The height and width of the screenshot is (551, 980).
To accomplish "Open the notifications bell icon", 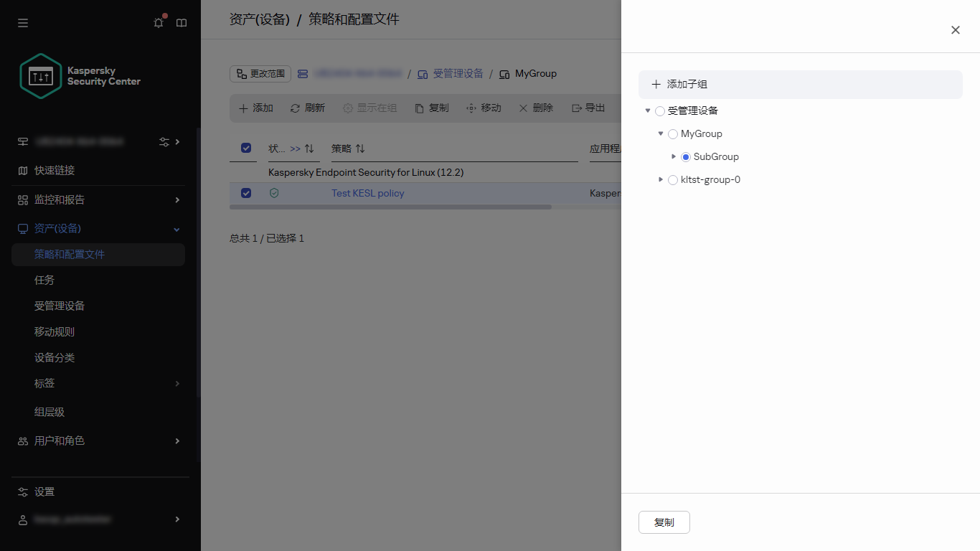I will click(x=158, y=23).
